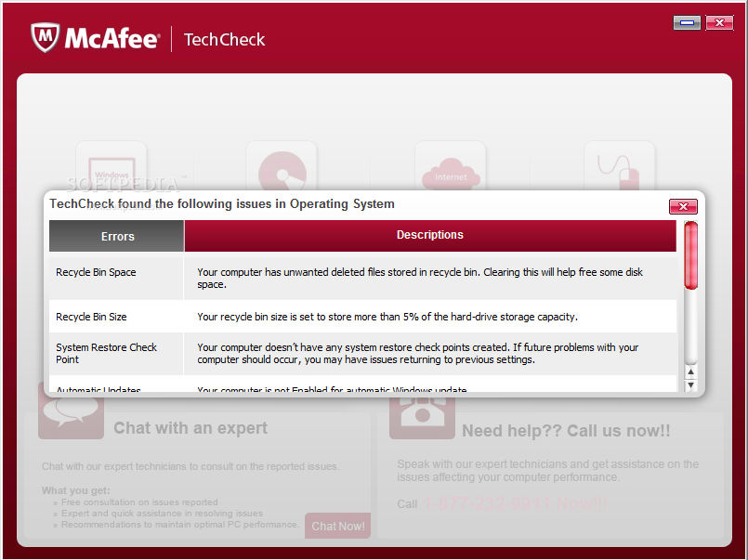Image resolution: width=748 pixels, height=560 pixels.
Task: Click the red scrollbar thumb in the issues list
Action: click(690, 255)
